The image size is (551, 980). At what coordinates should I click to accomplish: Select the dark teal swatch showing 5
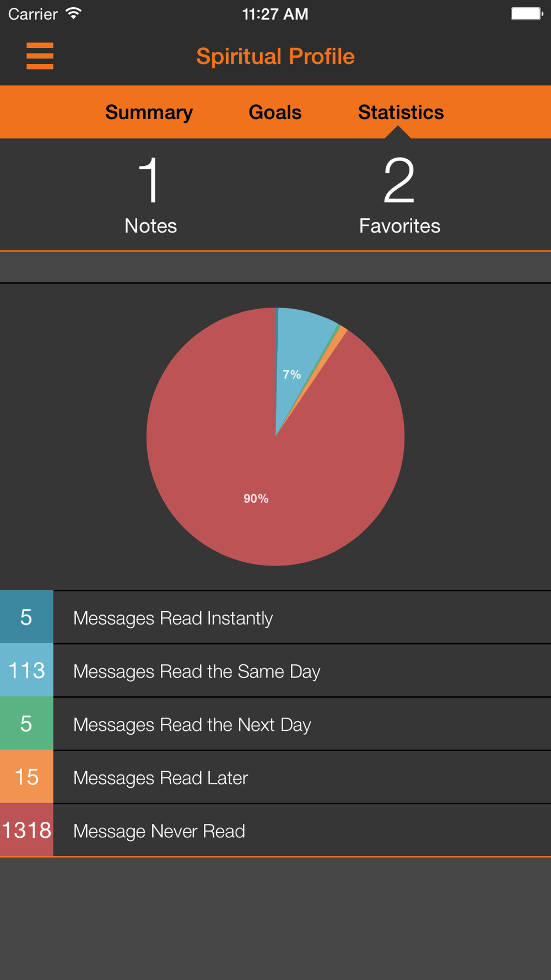[26, 617]
